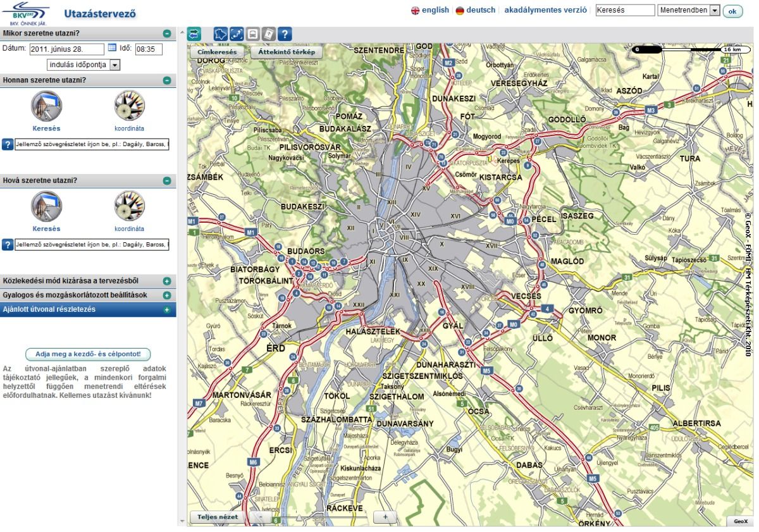Click BUDAÖRS label on the map
The image size is (759, 532).
305,251
